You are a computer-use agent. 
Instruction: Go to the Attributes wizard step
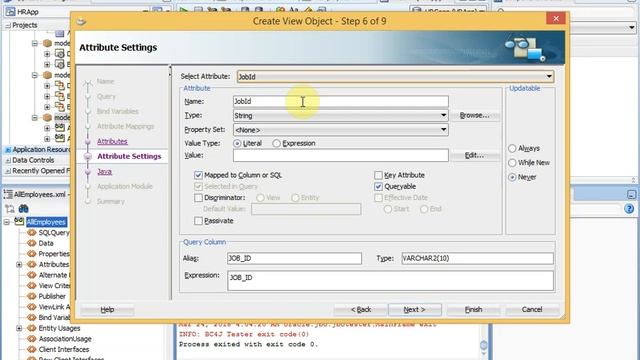point(112,141)
